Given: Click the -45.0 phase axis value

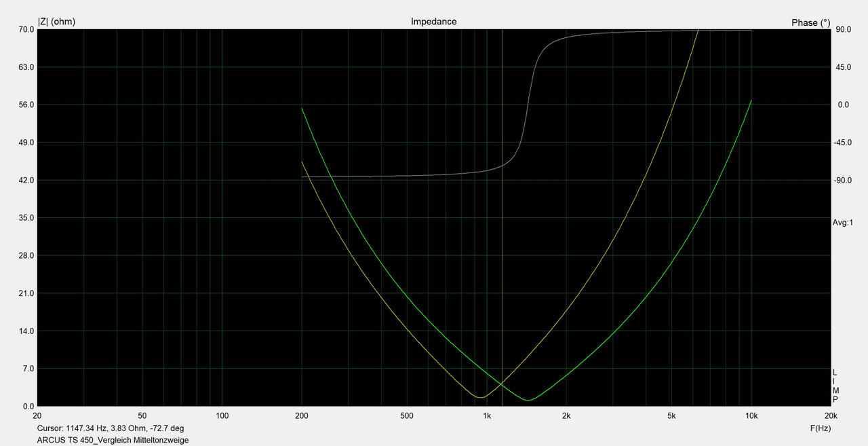Looking at the screenshot, I should coord(842,143).
